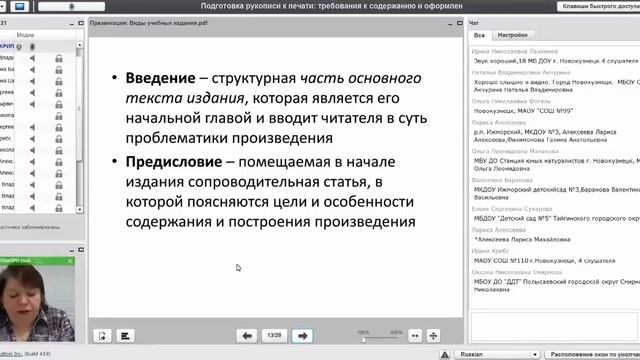
Task: Go to the previous slide arrow
Action: [x=247, y=336]
